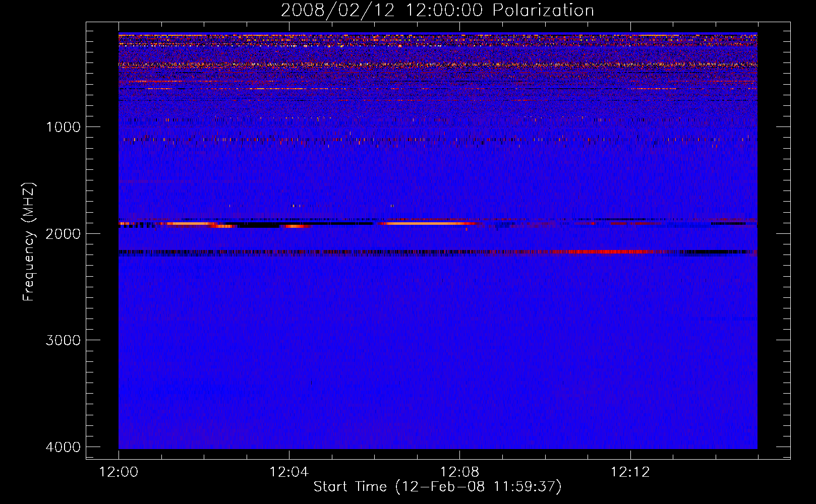Click the 2000 frequency tick label
816x504 pixels.
(63, 233)
